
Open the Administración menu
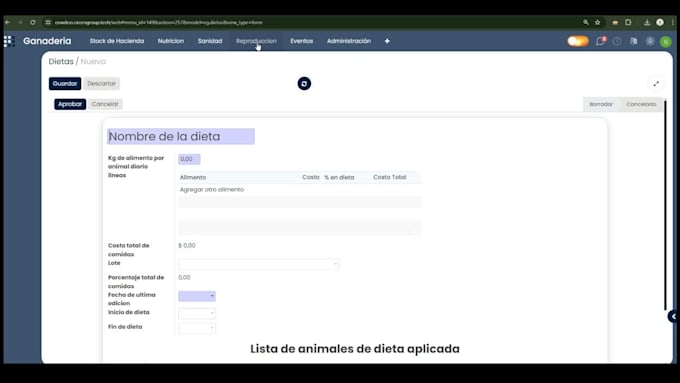[349, 41]
